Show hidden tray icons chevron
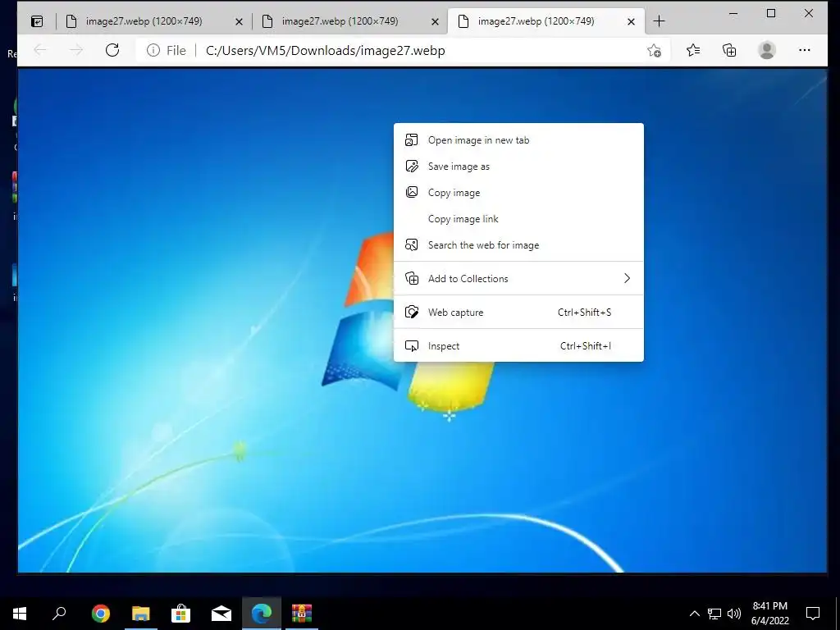This screenshot has width=840, height=630. [x=694, y=614]
